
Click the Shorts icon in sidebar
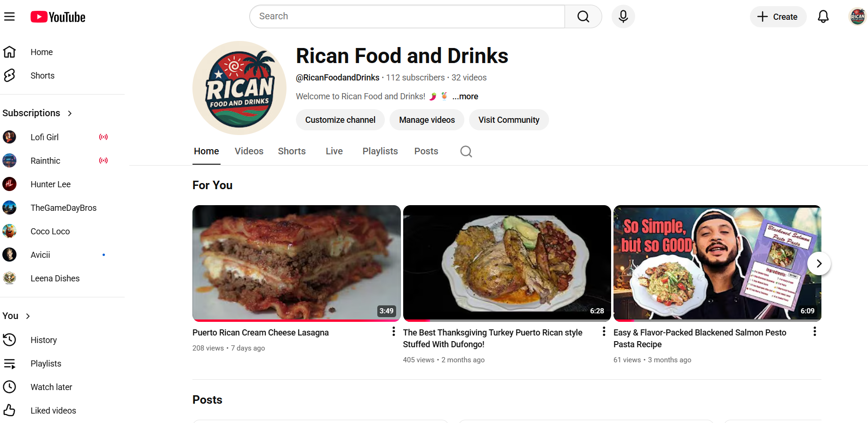click(9, 75)
